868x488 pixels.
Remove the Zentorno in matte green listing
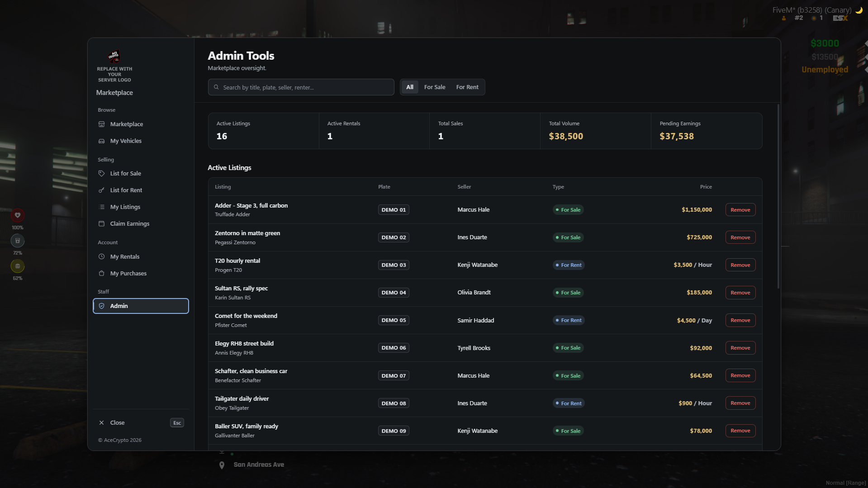[x=740, y=237]
